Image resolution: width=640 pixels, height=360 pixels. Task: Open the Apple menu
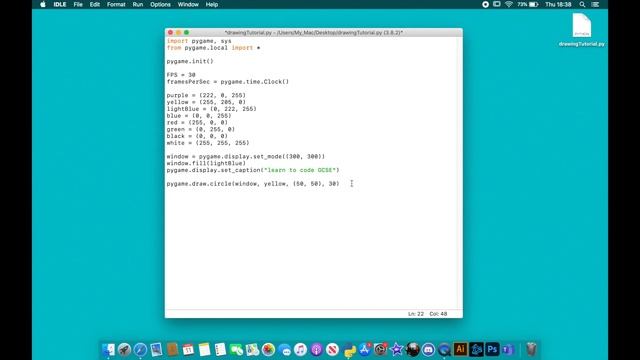pyautogui.click(x=43, y=4)
